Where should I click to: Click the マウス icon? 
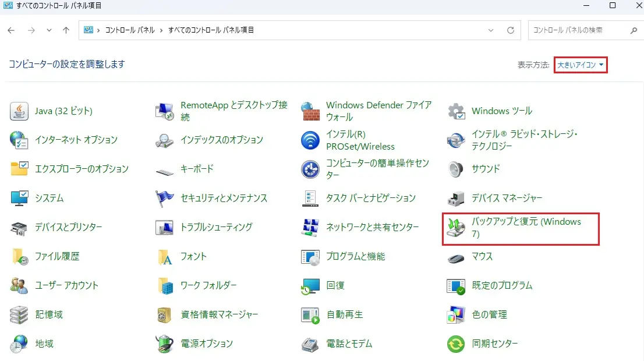point(456,259)
